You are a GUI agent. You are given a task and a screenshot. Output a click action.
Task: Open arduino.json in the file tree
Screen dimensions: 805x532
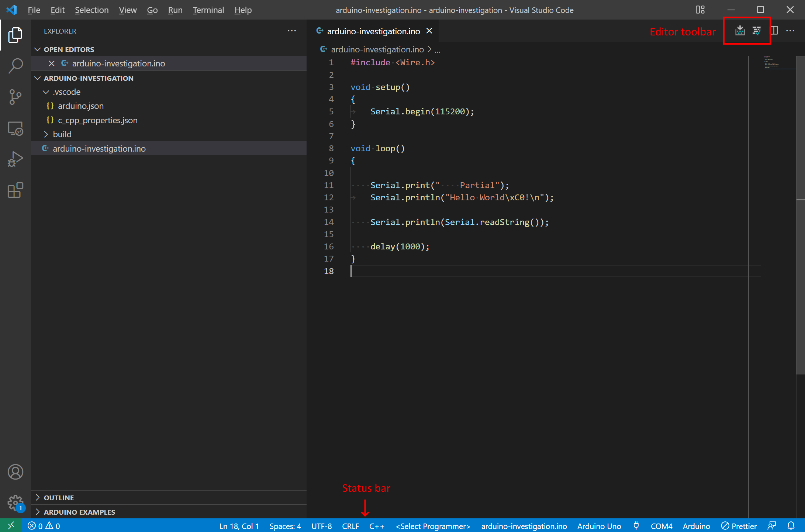pyautogui.click(x=81, y=106)
